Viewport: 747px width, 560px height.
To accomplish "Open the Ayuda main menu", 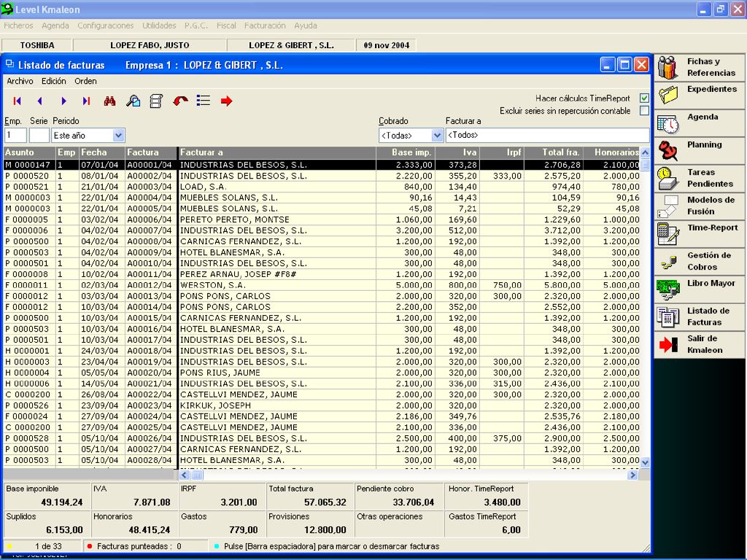I will pyautogui.click(x=306, y=26).
